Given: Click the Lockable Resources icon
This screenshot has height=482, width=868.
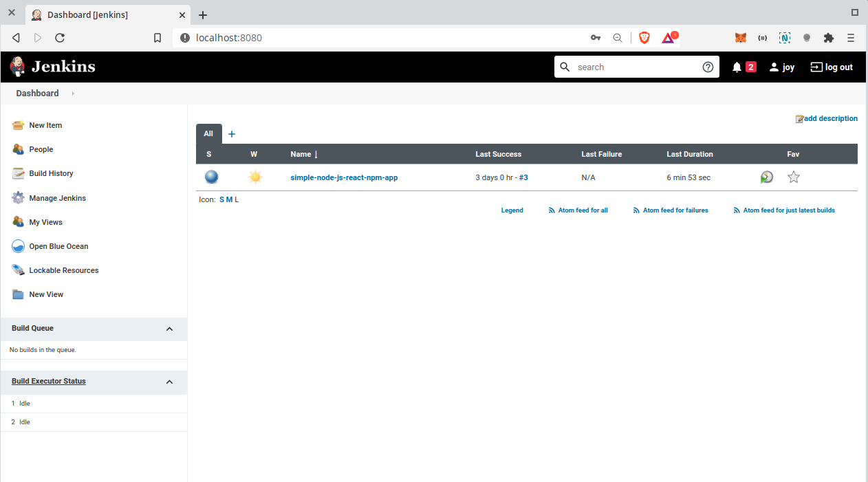Looking at the screenshot, I should tap(19, 270).
